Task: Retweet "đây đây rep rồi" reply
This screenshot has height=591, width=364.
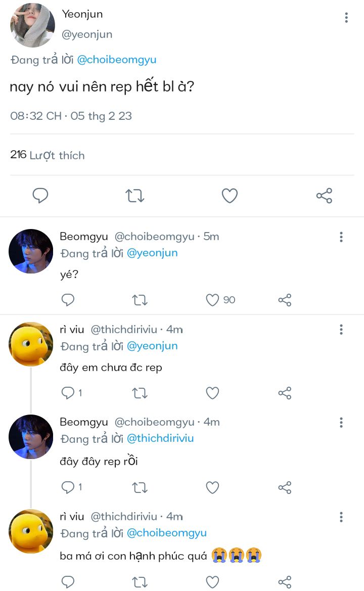Action: [x=140, y=487]
